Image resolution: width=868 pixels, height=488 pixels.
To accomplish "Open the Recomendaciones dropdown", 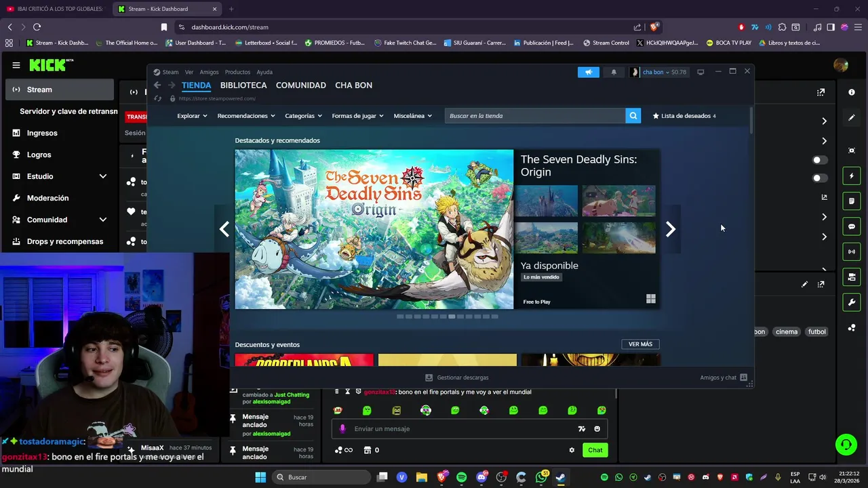I will click(246, 116).
